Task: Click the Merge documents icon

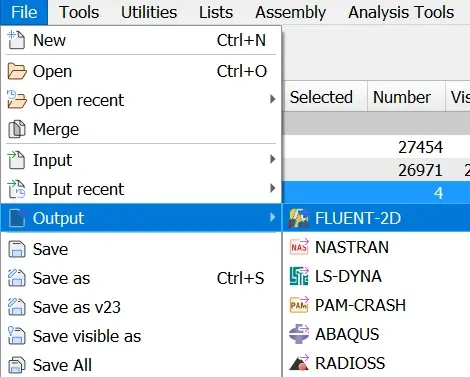Action: coord(16,129)
